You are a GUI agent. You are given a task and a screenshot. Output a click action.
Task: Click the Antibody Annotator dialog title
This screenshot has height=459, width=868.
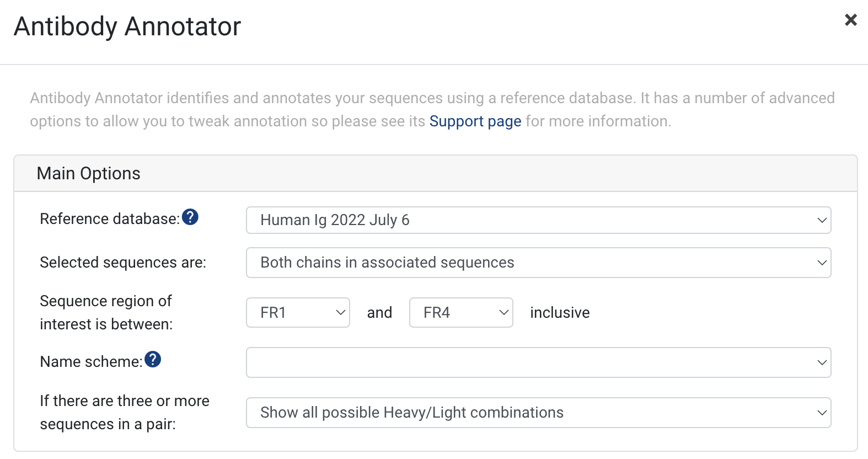(x=127, y=26)
